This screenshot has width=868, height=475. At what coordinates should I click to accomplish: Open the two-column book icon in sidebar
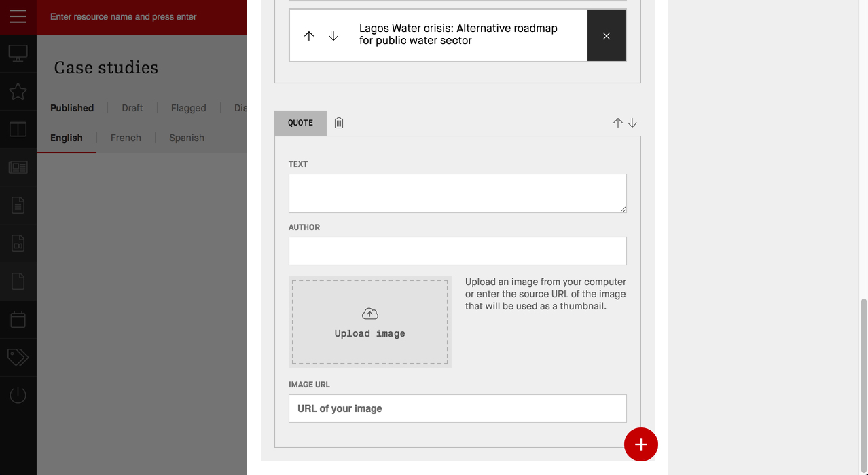(x=18, y=129)
